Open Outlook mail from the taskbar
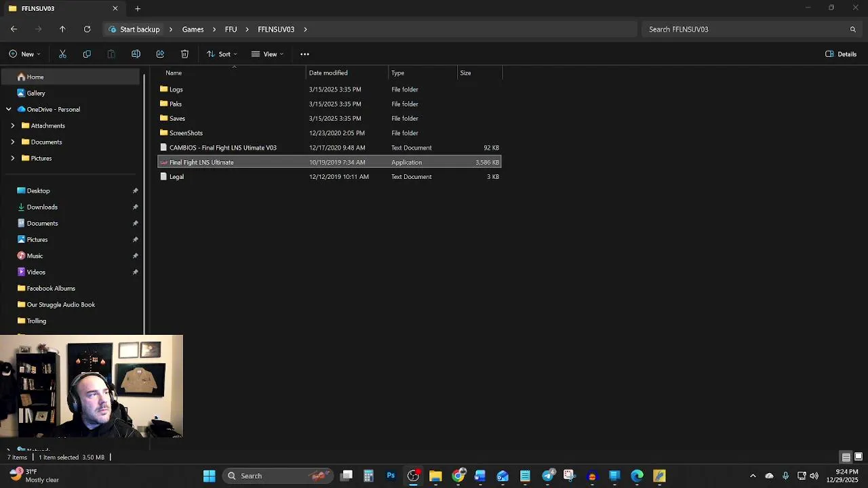 [x=502, y=476]
